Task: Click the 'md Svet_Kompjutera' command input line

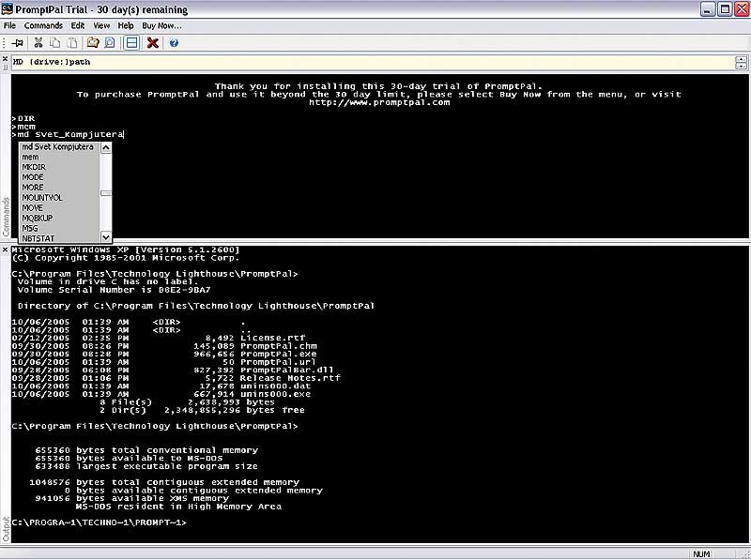Action: coord(68,135)
